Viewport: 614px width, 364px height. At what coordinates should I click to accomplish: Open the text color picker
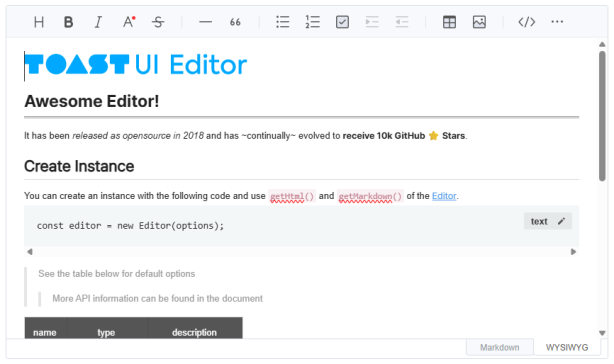(128, 22)
